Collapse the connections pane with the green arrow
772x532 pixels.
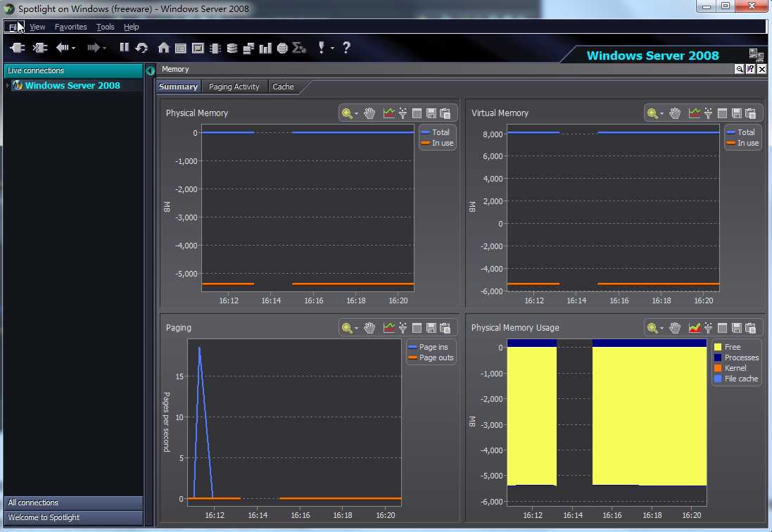pos(151,71)
